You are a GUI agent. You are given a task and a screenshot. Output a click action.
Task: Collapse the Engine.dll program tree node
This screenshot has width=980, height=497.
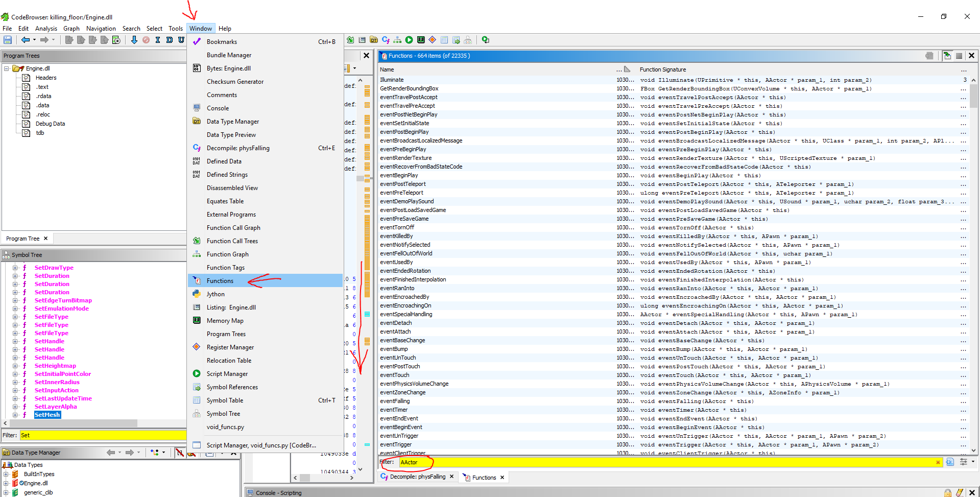tap(7, 68)
